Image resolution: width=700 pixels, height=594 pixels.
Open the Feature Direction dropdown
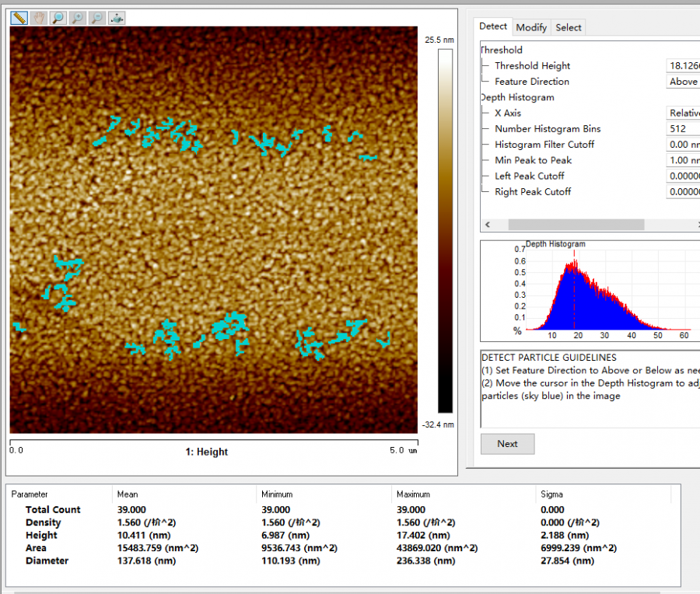[683, 82]
